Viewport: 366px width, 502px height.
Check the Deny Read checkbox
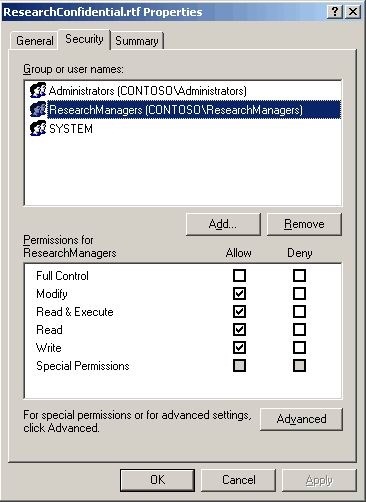point(299,330)
